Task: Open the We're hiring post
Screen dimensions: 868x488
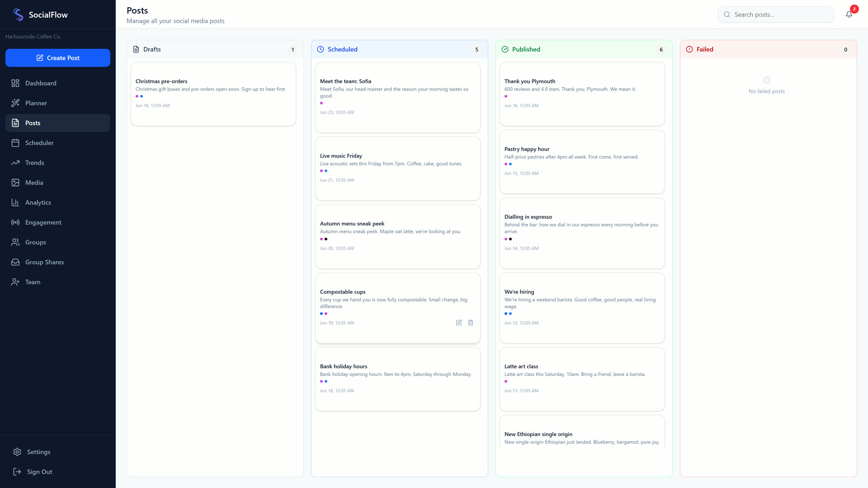Action: [x=582, y=308]
